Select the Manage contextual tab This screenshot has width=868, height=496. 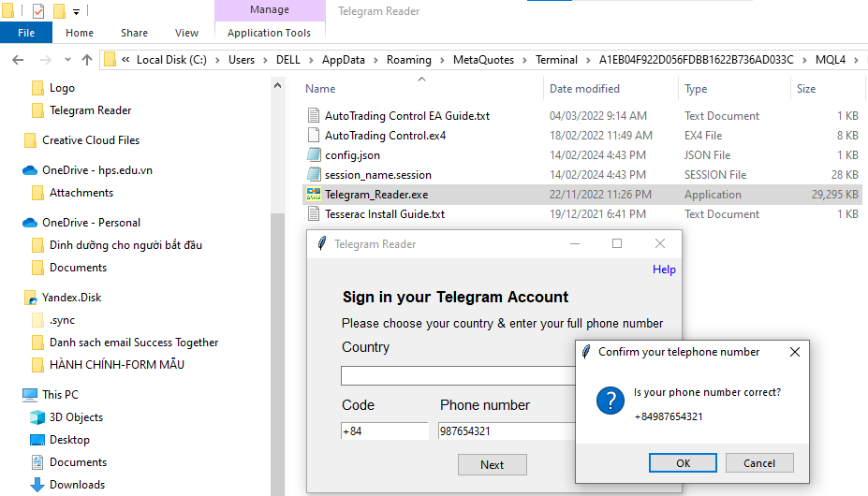tap(270, 9)
